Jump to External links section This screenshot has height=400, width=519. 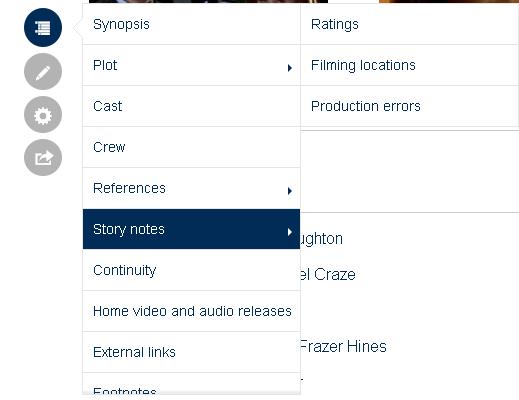(x=191, y=352)
